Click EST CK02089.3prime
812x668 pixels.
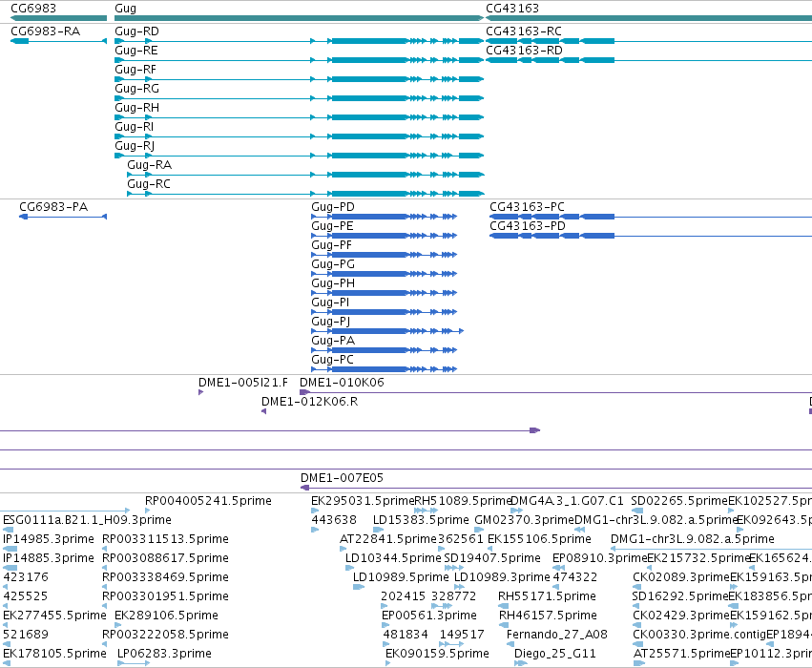681,577
